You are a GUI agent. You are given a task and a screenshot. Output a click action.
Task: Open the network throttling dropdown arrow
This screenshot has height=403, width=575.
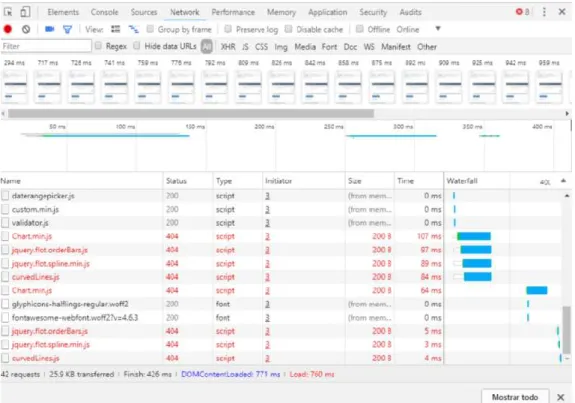[x=438, y=29]
